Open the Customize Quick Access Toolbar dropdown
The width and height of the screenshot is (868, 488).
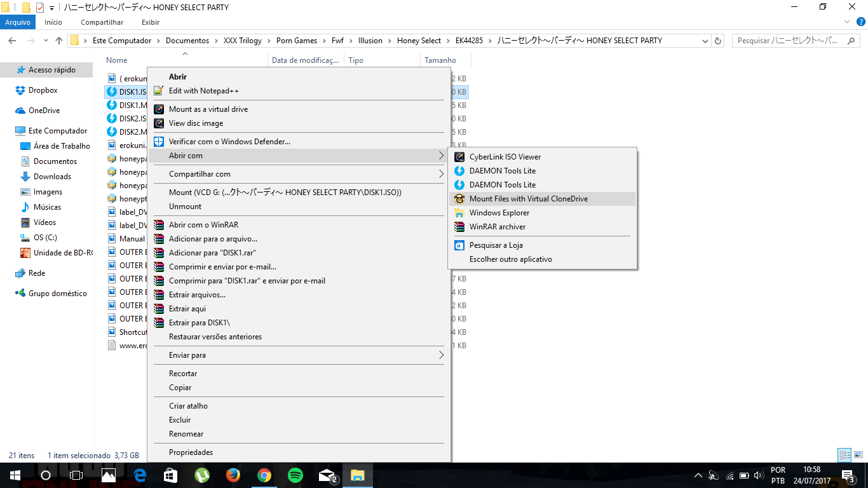click(x=51, y=8)
